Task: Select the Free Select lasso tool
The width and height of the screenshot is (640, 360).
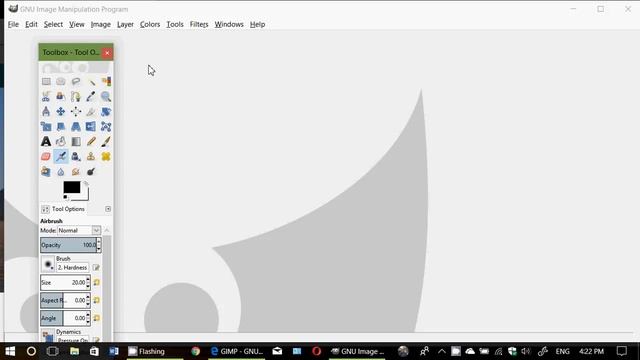Action: [x=76, y=82]
